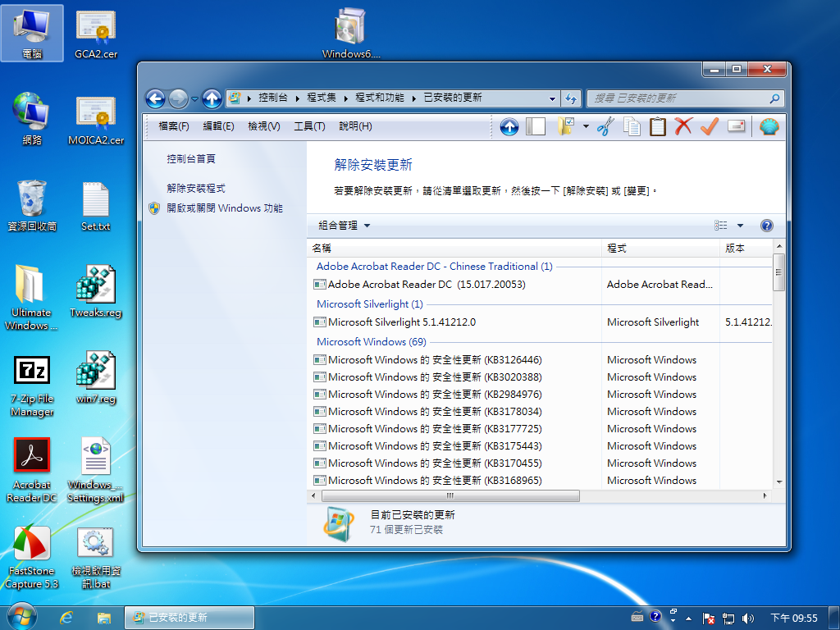Viewport: 840px width, 630px height.
Task: Click the red X Delete icon
Action: 683,127
